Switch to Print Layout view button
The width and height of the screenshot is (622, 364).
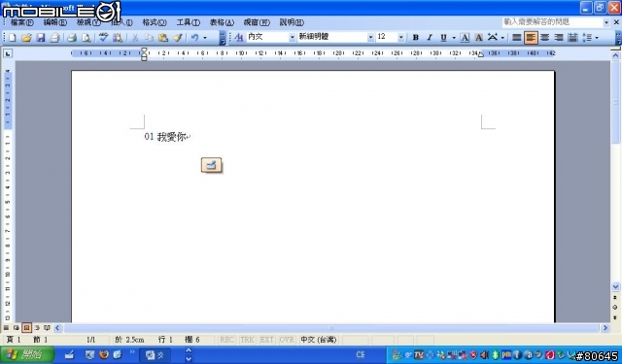(x=26, y=327)
